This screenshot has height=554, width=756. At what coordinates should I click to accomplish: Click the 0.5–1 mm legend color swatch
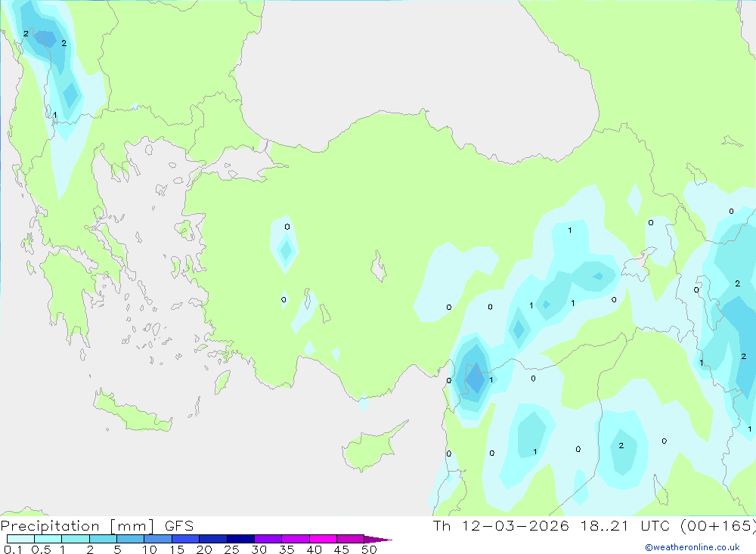[48, 539]
